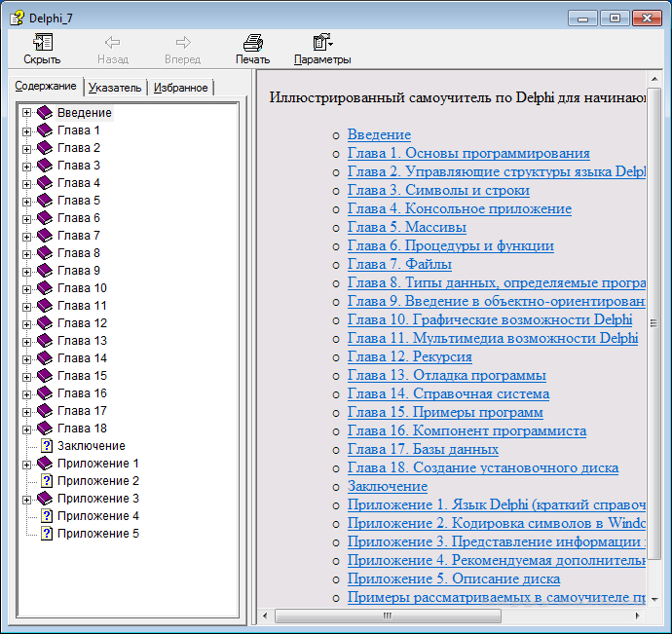This screenshot has height=634, width=672.
Task: Click the book icon next to Глава 7
Action: (45, 236)
